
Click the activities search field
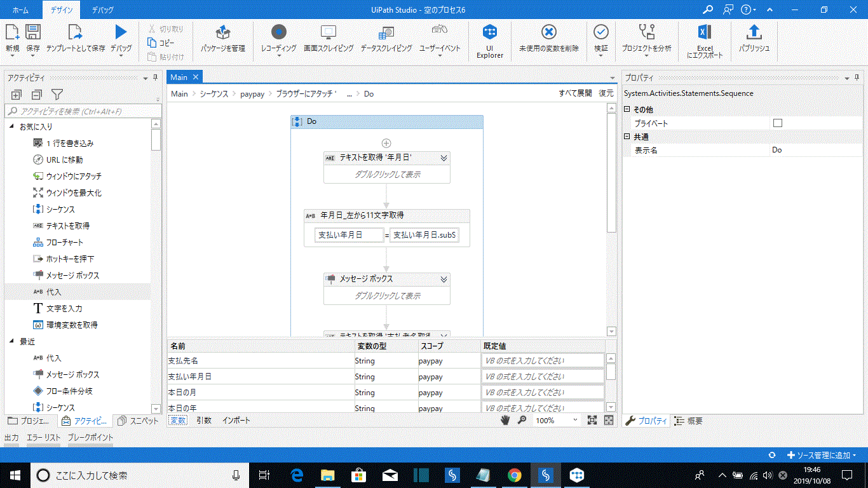(82, 111)
